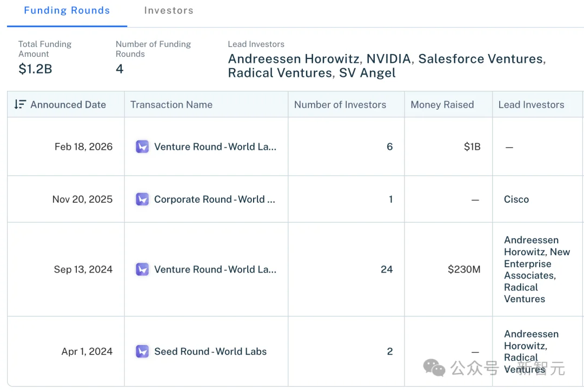Click World Labs logo in Seed Round row
Screen dimensions: 584x392
(142, 351)
